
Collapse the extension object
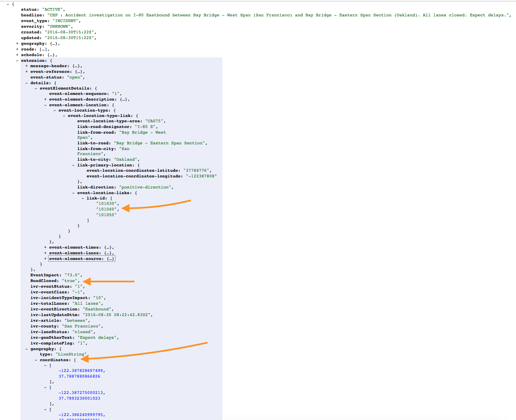(17, 61)
